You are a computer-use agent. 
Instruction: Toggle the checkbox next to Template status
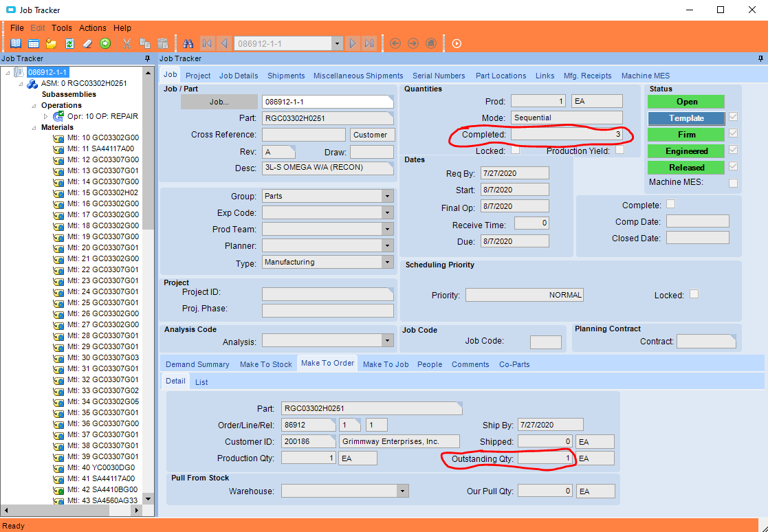pos(733,117)
